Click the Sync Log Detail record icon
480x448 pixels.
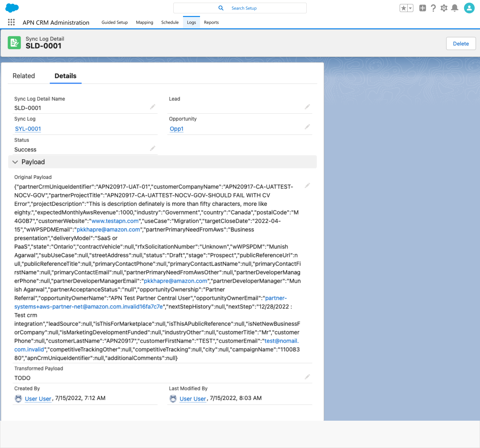click(14, 43)
